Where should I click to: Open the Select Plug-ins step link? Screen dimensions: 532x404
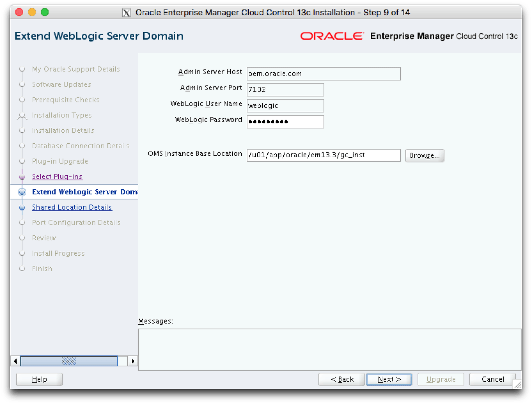[x=57, y=177]
